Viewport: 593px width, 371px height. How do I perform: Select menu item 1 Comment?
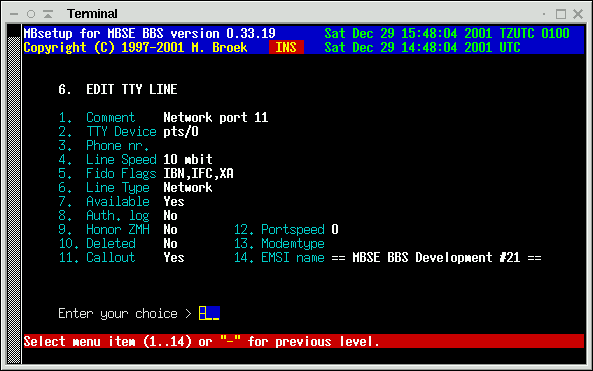[97, 118]
